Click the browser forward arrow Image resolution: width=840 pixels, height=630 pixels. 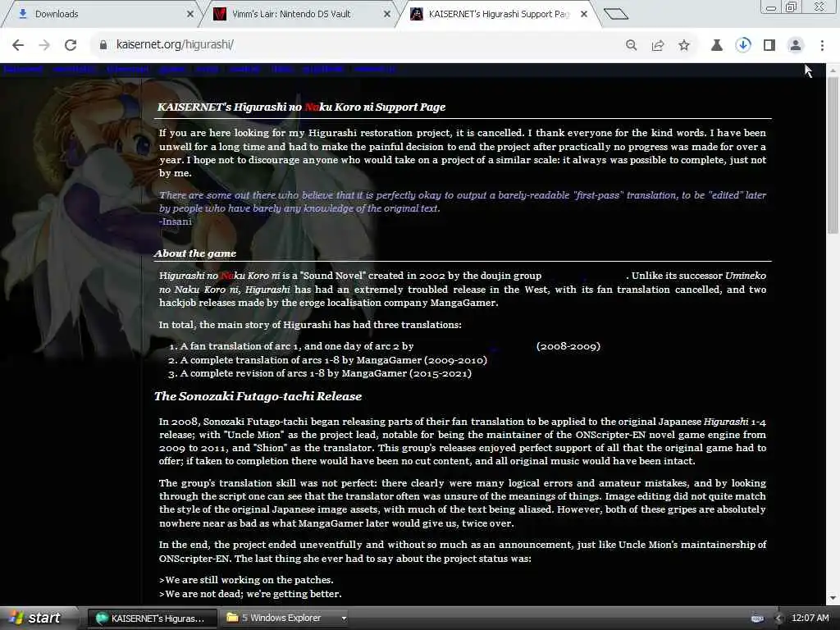click(44, 45)
